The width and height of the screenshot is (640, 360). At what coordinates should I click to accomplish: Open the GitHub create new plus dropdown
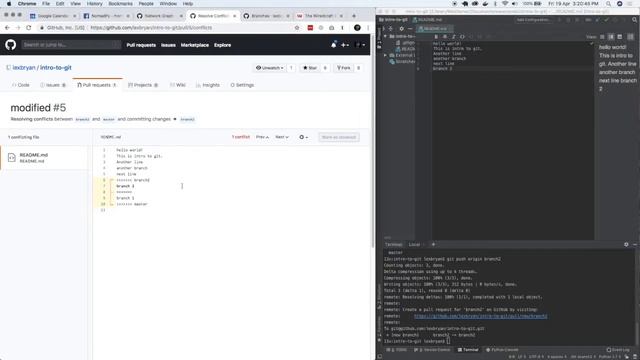tap(344, 45)
